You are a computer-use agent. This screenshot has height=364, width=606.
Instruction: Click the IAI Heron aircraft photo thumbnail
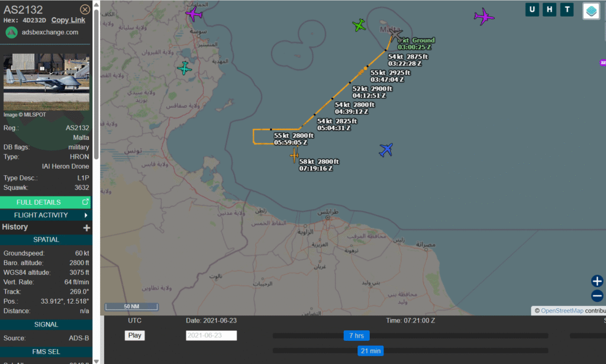(46, 82)
